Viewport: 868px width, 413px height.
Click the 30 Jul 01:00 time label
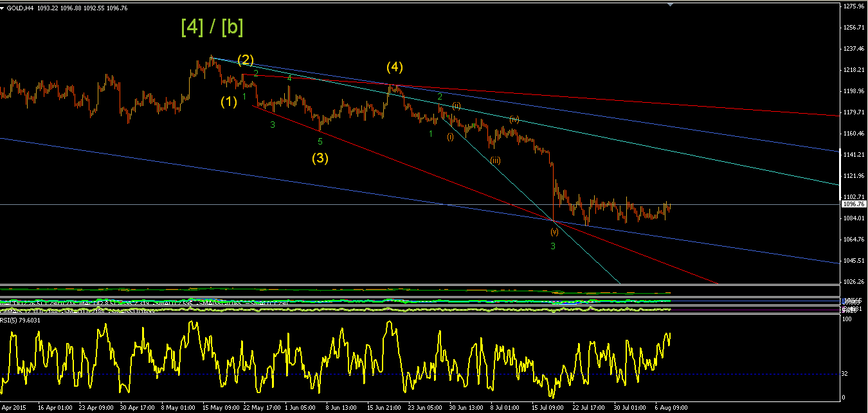[630, 407]
